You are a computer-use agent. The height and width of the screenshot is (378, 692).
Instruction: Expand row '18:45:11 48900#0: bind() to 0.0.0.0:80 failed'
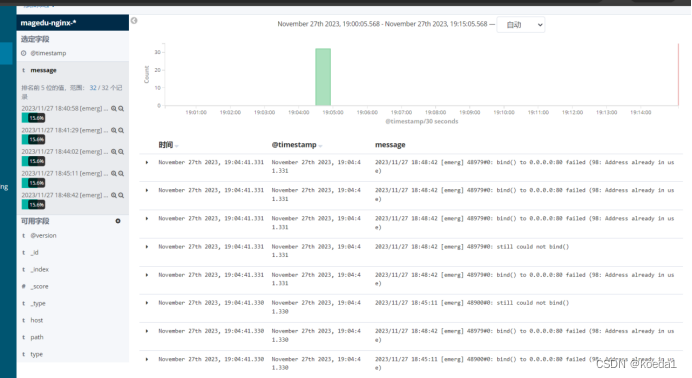pyautogui.click(x=147, y=359)
